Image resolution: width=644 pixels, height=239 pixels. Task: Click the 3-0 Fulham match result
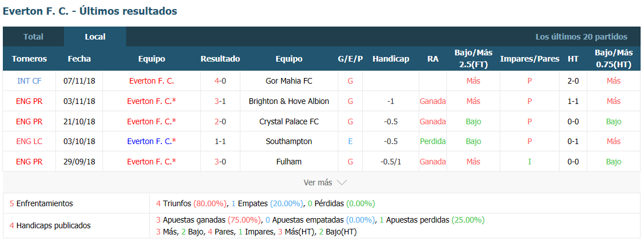220,162
